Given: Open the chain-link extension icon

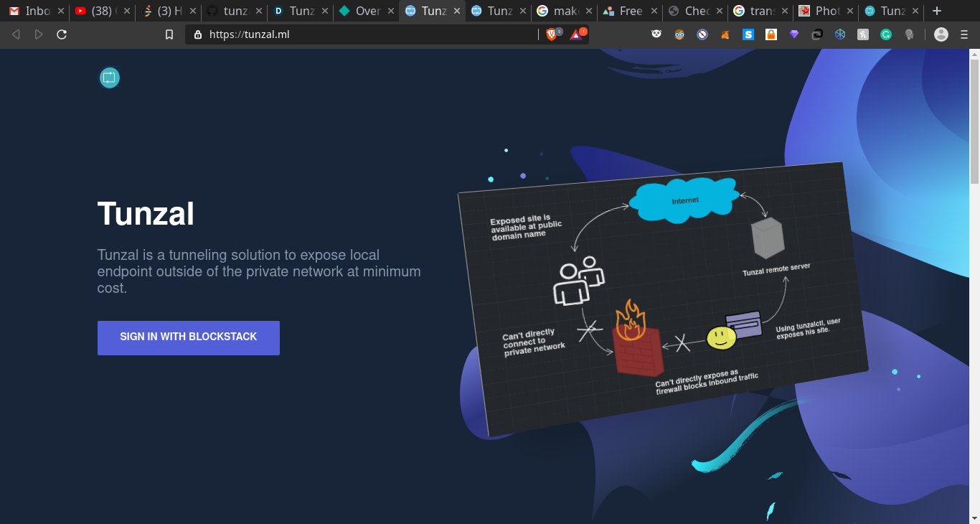Looking at the screenshot, I should [817, 34].
